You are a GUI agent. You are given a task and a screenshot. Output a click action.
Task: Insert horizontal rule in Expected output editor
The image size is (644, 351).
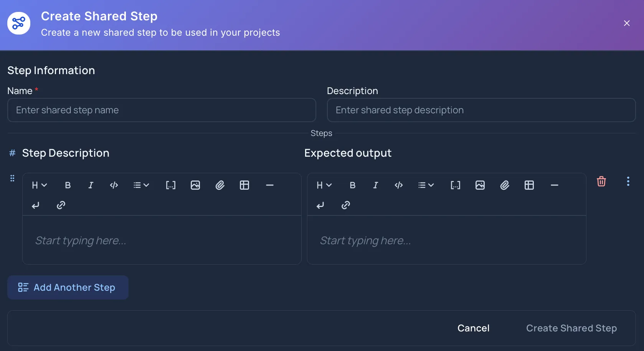pyautogui.click(x=555, y=185)
